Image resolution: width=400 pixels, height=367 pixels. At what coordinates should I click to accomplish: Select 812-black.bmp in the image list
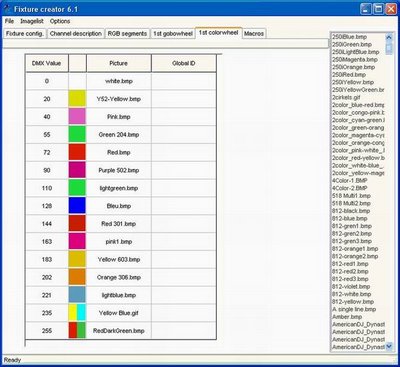pos(351,211)
